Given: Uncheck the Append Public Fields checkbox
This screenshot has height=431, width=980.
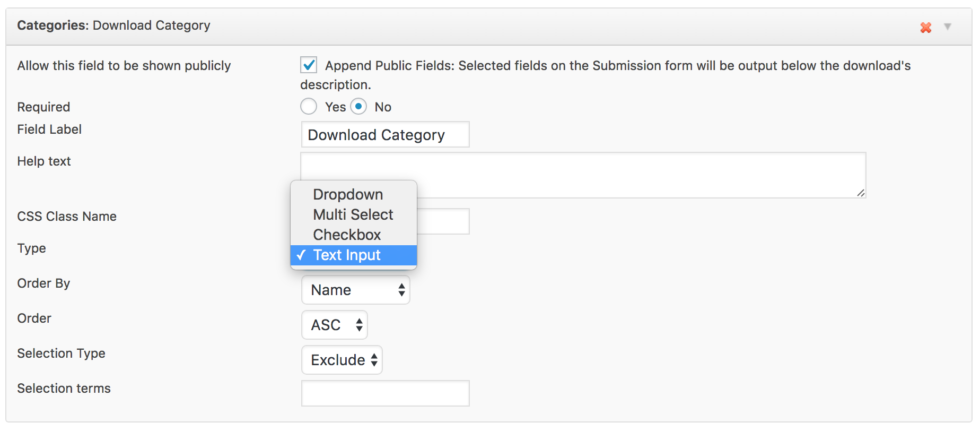Looking at the screenshot, I should click(309, 65).
